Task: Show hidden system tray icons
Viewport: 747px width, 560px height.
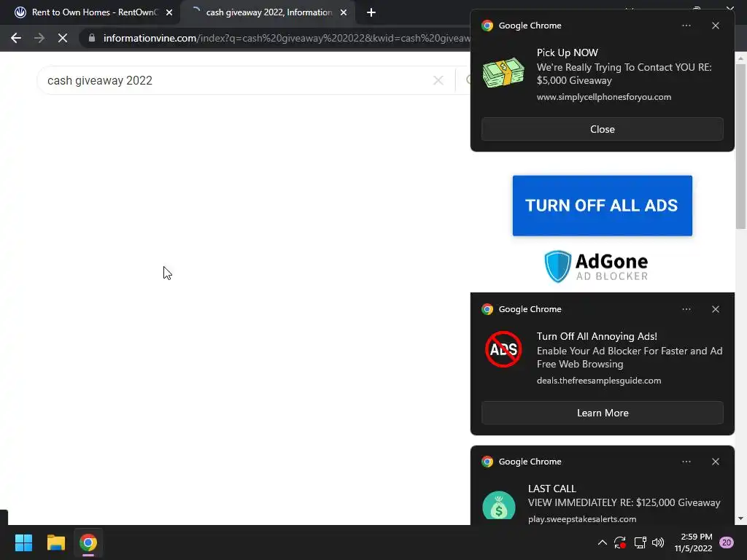Action: point(602,542)
